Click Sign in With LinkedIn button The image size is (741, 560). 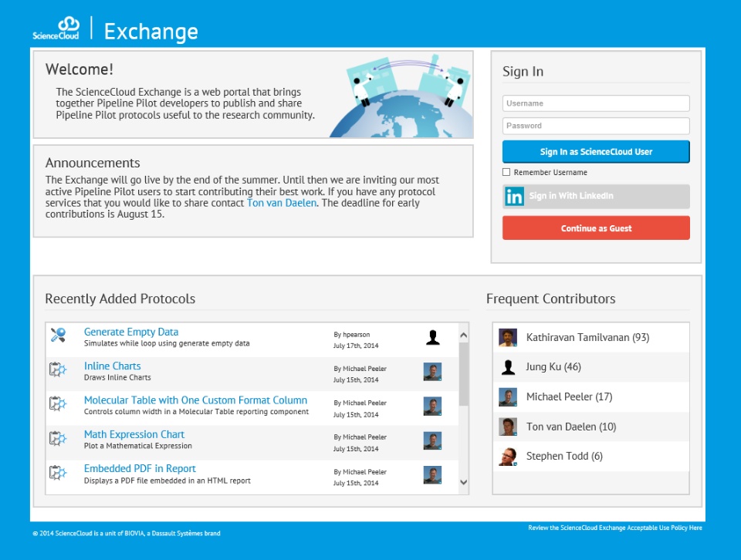(596, 197)
